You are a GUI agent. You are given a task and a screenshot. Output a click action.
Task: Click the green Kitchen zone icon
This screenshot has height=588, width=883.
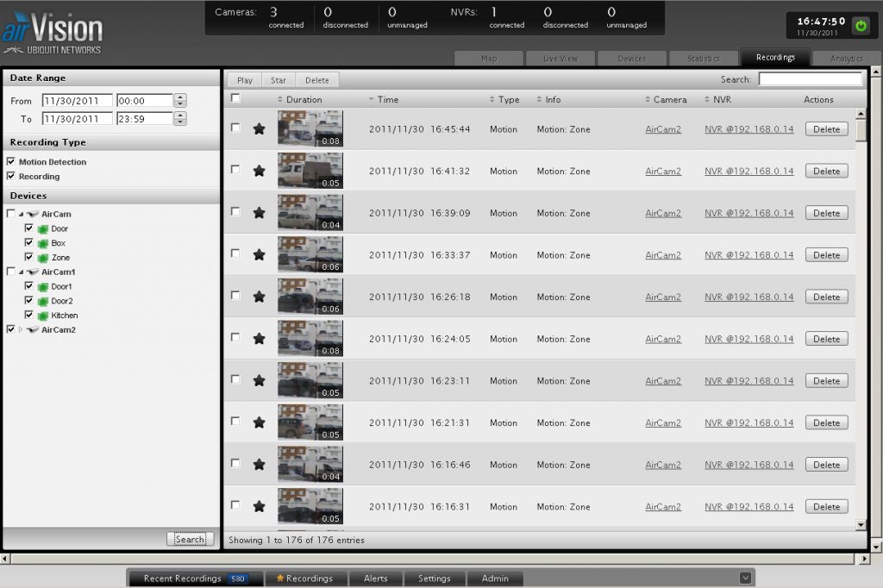point(42,316)
